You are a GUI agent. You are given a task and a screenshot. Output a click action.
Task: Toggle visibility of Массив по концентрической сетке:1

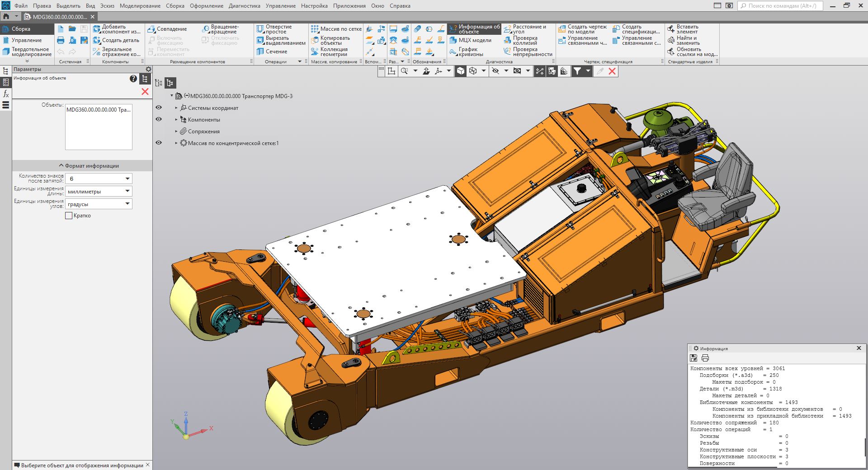pos(159,143)
